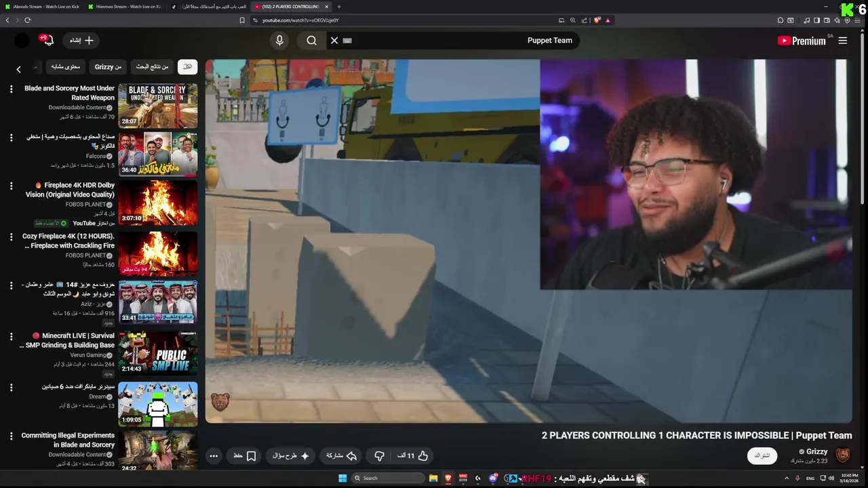Open Cozy Fireplace 4K (12 HOURS) title
The height and width of the screenshot is (488, 868).
pos(68,241)
